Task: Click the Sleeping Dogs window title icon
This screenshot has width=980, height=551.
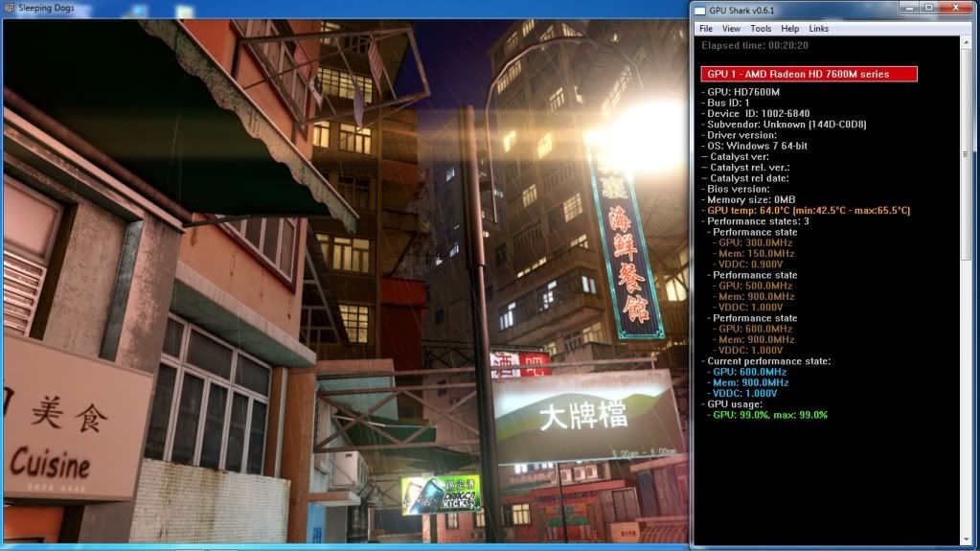Action: coord(9,8)
